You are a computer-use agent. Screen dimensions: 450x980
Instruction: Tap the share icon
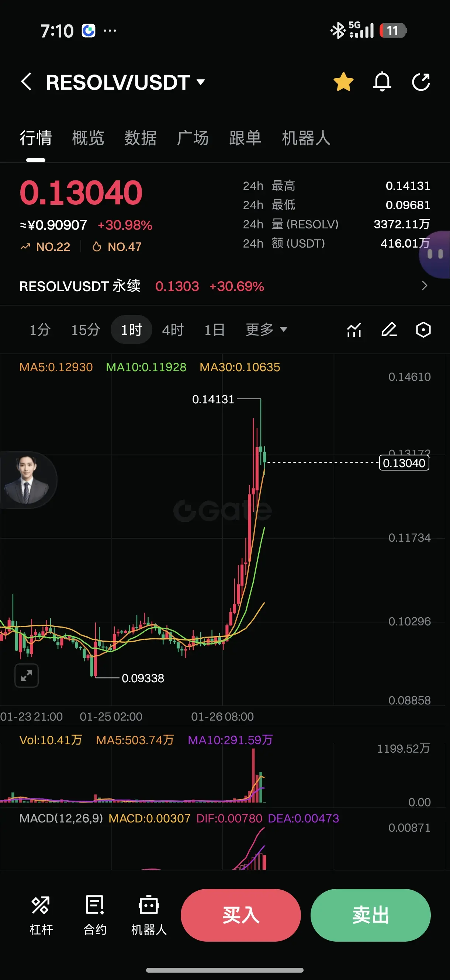click(x=421, y=82)
